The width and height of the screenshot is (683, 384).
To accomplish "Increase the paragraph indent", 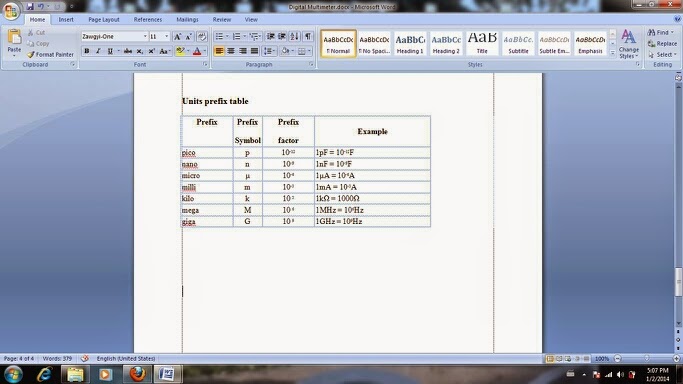I will (x=282, y=37).
